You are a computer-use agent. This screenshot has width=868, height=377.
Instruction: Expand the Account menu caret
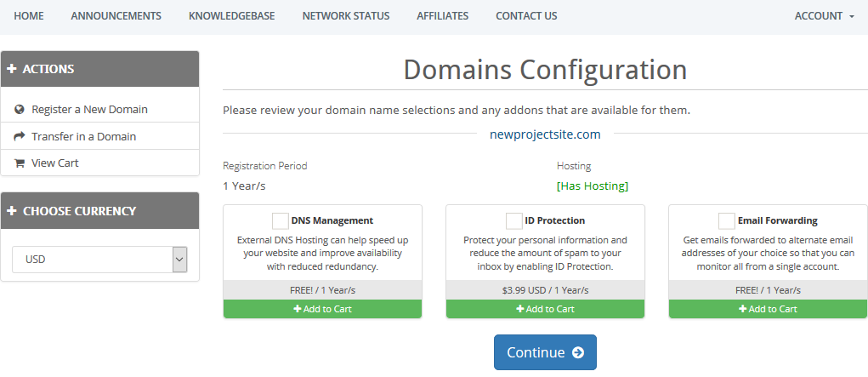pyautogui.click(x=851, y=17)
